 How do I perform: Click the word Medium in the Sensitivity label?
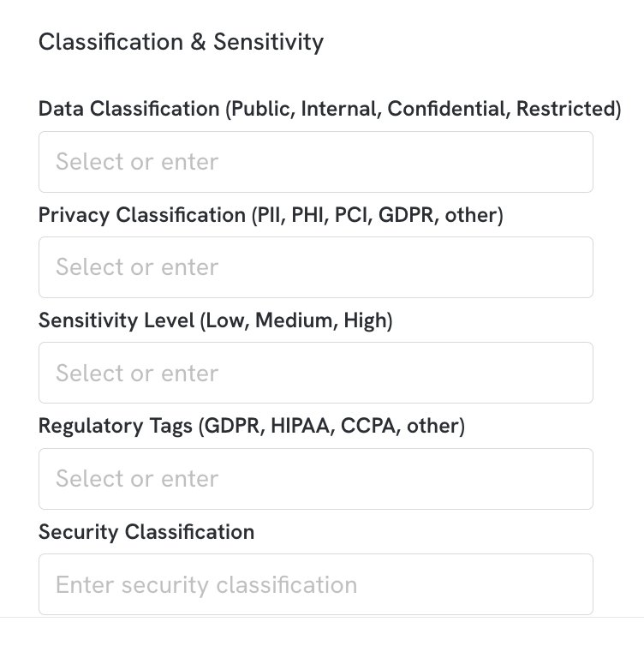tap(294, 320)
